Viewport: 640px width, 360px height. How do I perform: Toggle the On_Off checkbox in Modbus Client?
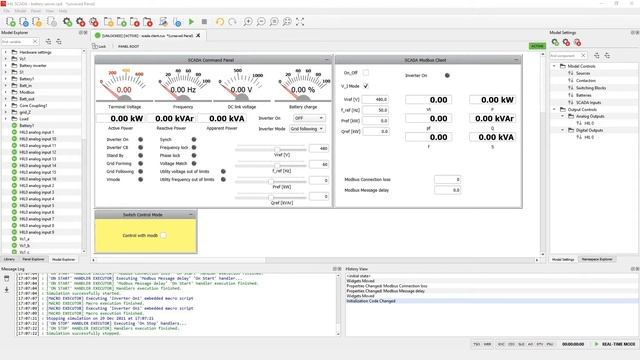(366, 73)
